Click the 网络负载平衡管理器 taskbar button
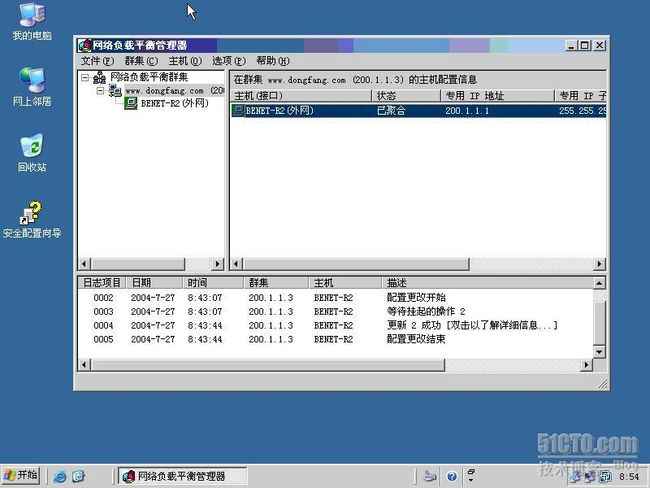This screenshot has height=488, width=650. pyautogui.click(x=182, y=476)
